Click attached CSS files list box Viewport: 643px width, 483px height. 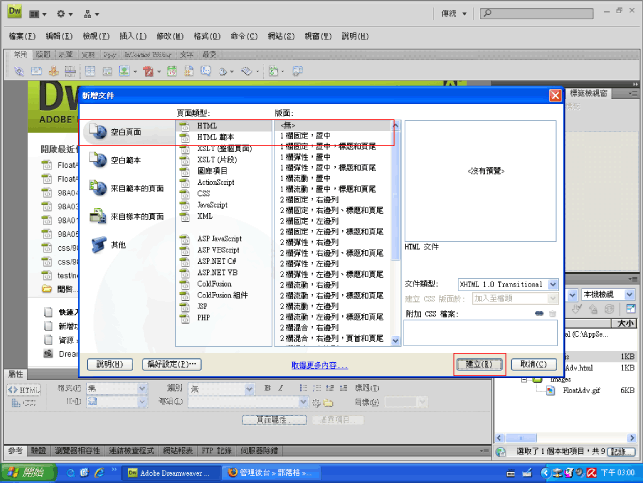(480, 333)
